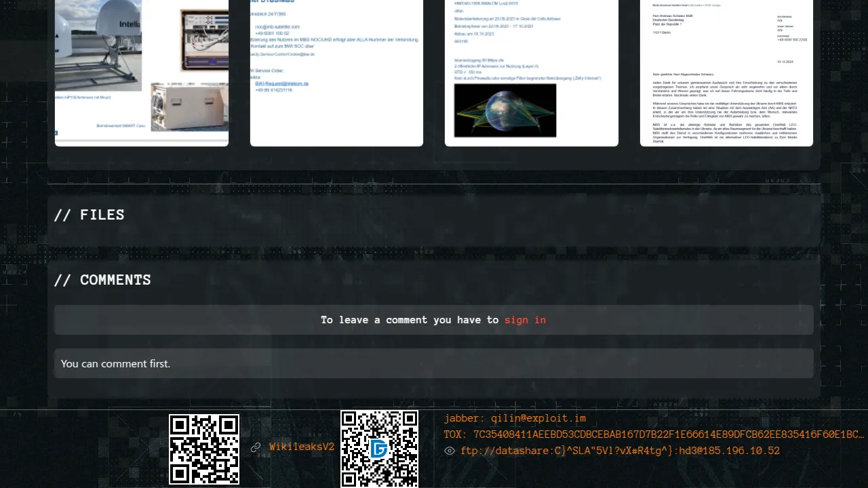Open the sign in link
The height and width of the screenshot is (488, 868).
pyautogui.click(x=525, y=320)
